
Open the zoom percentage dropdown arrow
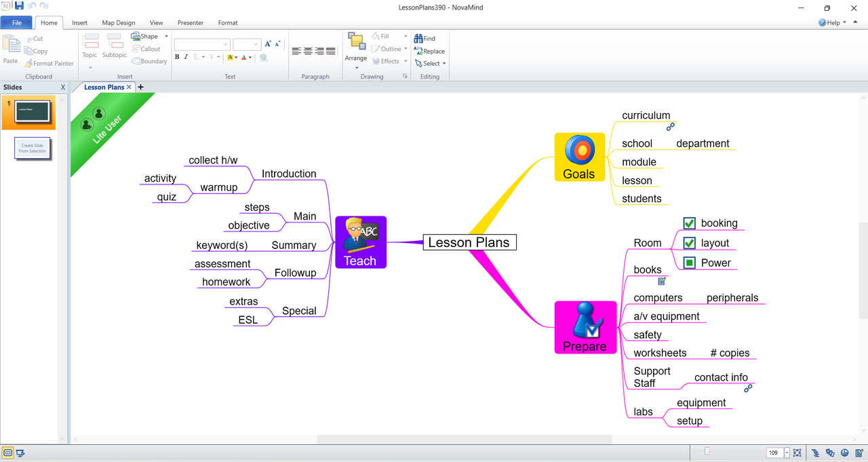(787, 453)
